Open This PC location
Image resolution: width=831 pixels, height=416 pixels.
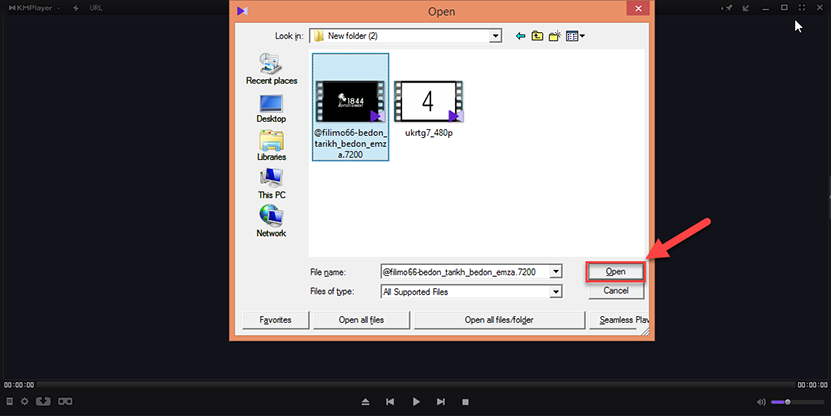tap(271, 184)
